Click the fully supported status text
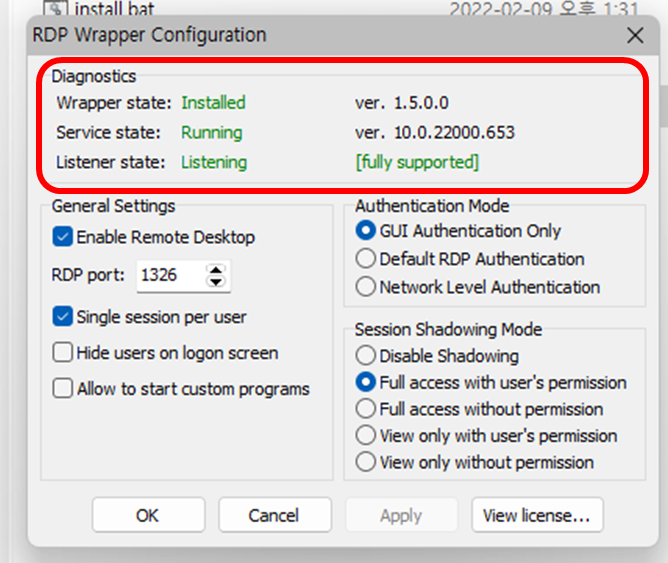Image resolution: width=668 pixels, height=563 pixels. [418, 162]
